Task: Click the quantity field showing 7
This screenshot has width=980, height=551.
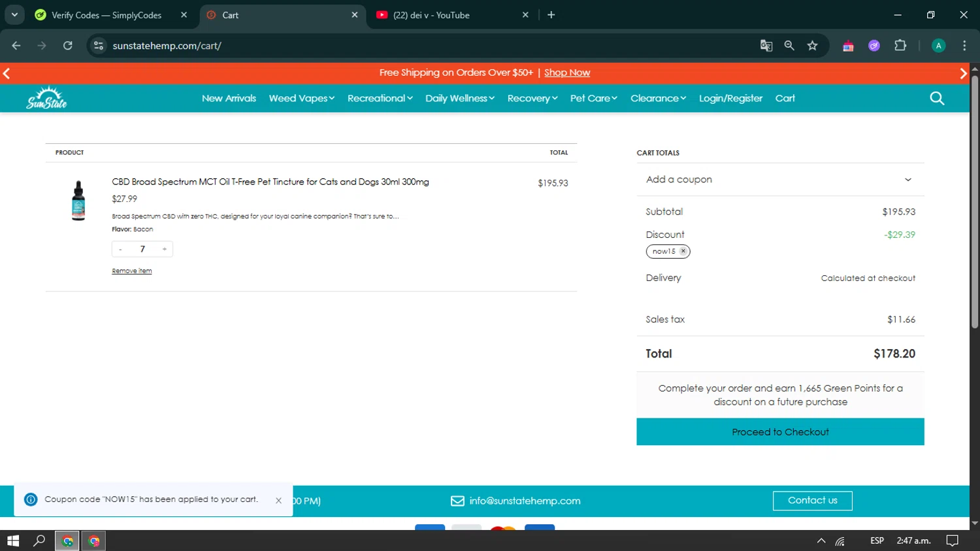Action: pos(142,249)
